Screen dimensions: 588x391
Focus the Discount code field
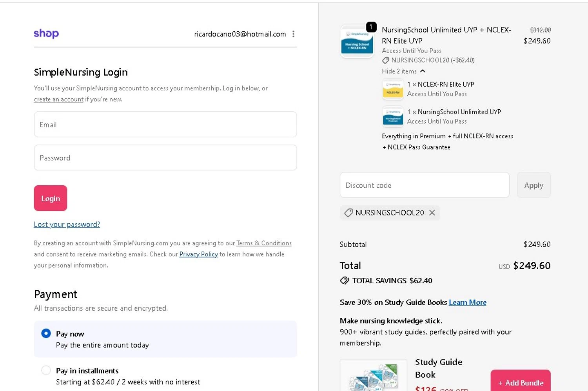[x=425, y=185]
